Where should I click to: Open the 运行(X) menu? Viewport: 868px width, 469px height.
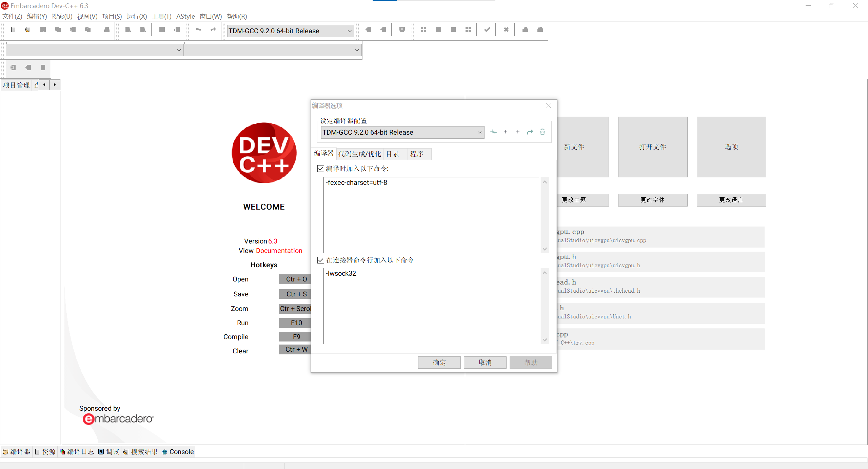pyautogui.click(x=137, y=16)
